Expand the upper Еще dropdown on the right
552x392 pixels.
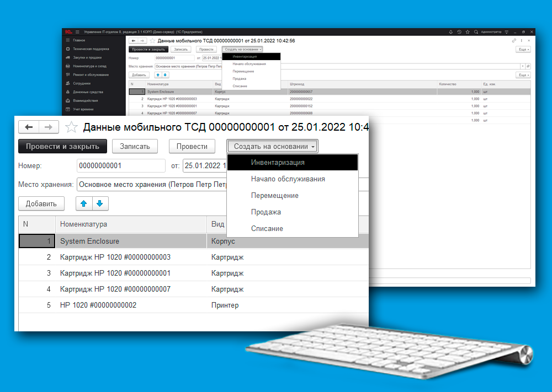523,49
